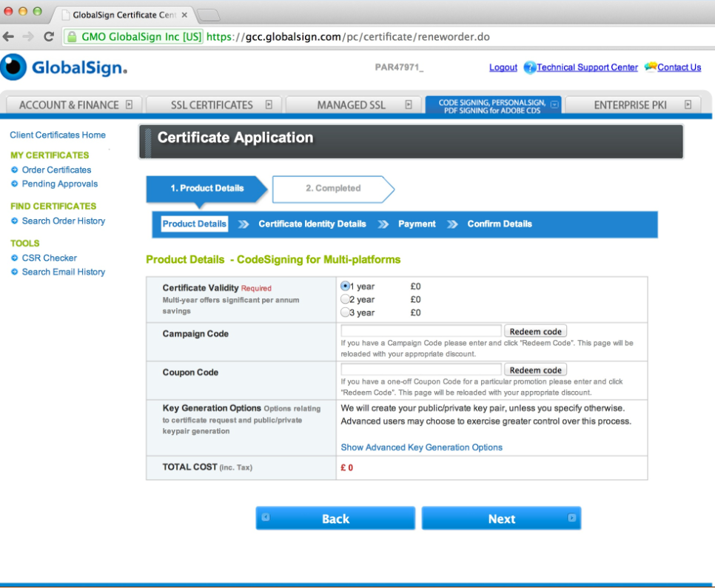The image size is (715, 588).
Task: Click the browser back arrow
Action: pyautogui.click(x=10, y=36)
